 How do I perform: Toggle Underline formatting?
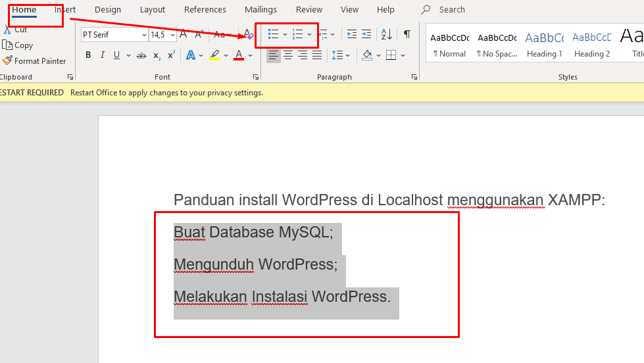[x=116, y=55]
